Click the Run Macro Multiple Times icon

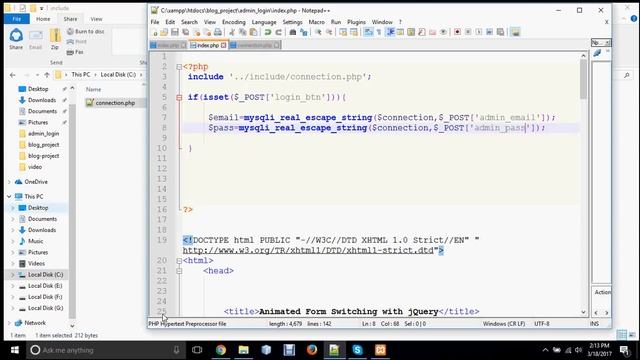(x=489, y=32)
